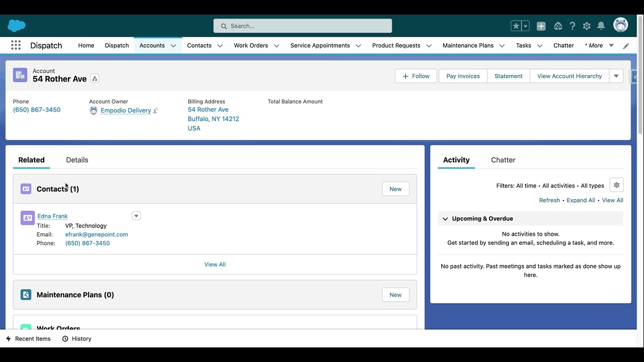The height and width of the screenshot is (362, 644).
Task: Expand the Product Requests tab dropdown
Action: (x=429, y=46)
